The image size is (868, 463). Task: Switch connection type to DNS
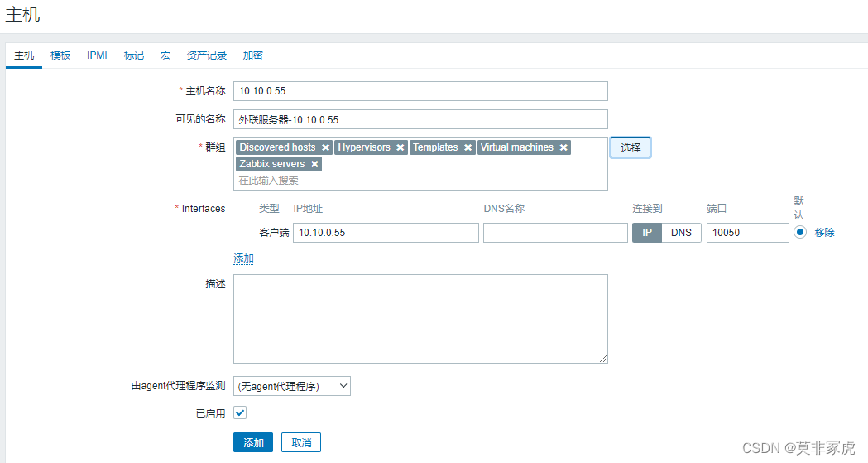682,233
